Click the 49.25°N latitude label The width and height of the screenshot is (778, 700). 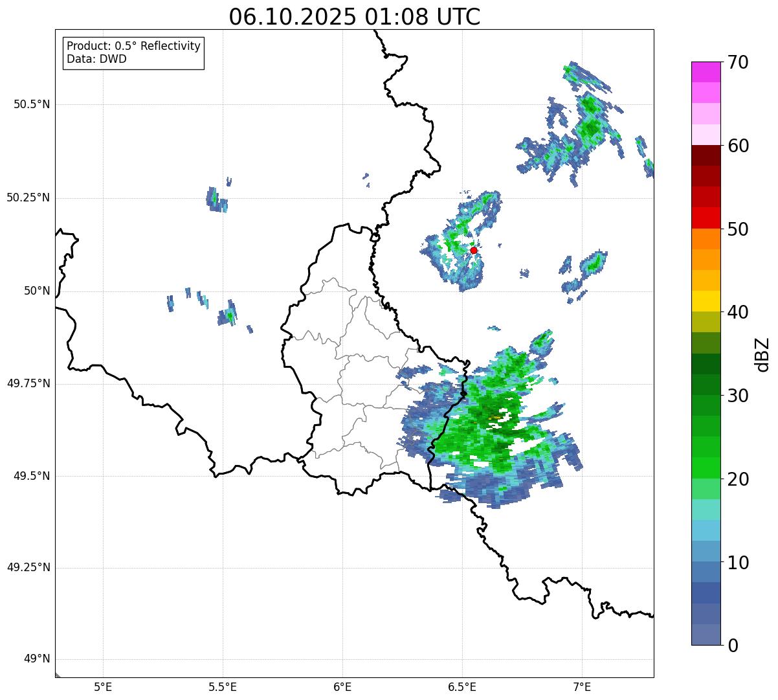(x=28, y=568)
